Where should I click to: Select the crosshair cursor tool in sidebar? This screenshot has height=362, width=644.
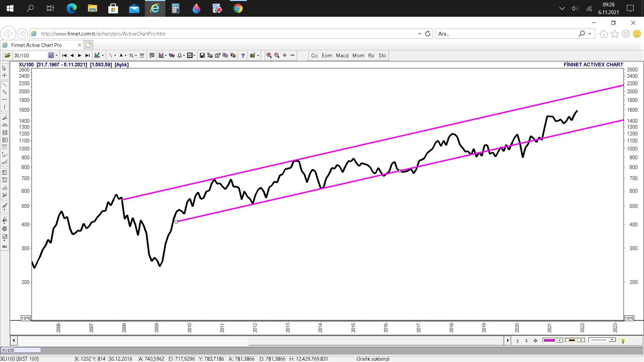[x=5, y=75]
